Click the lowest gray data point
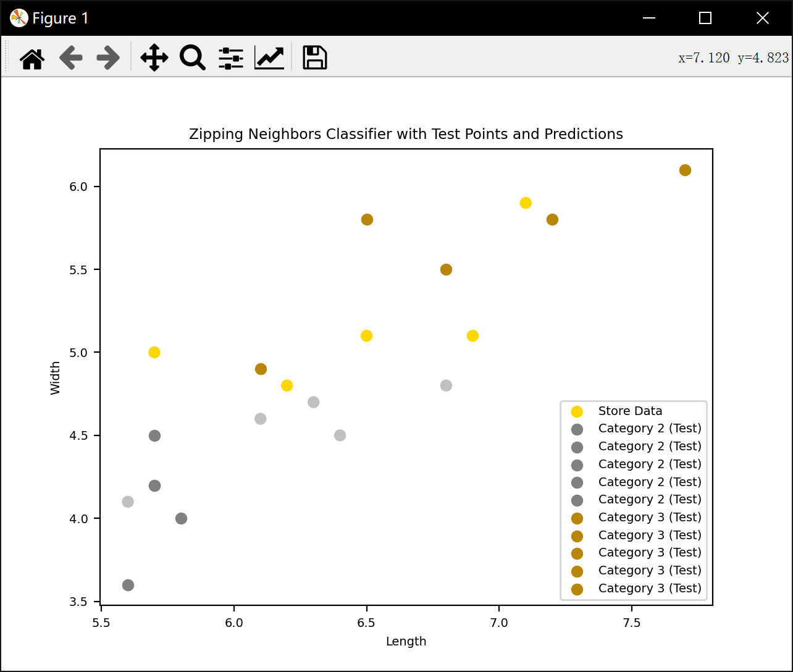The image size is (793, 672). tap(128, 585)
